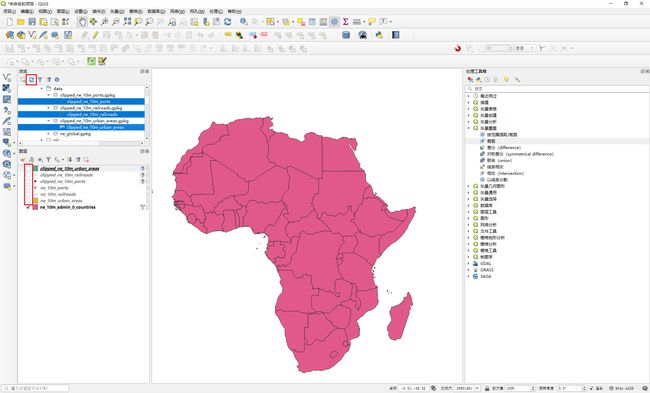Screen dimensions: 650x393
Task: Toggle editing with the yellow pencil icon
Action: tap(95, 35)
